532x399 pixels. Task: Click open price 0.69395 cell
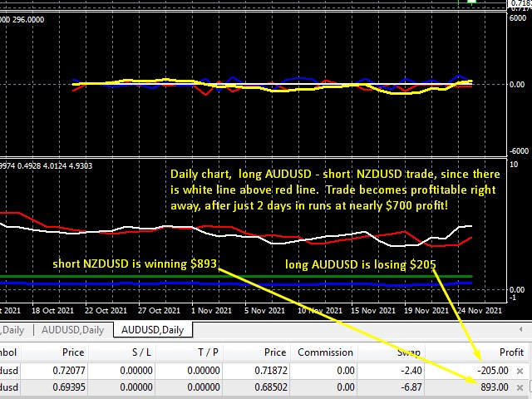pos(68,387)
